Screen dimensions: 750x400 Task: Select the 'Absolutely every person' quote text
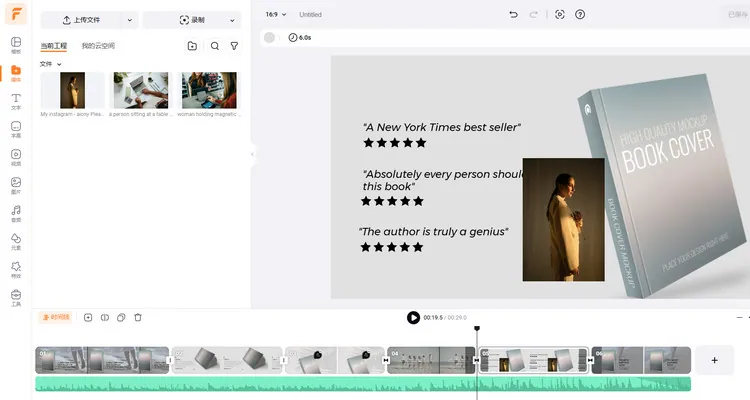pos(442,180)
